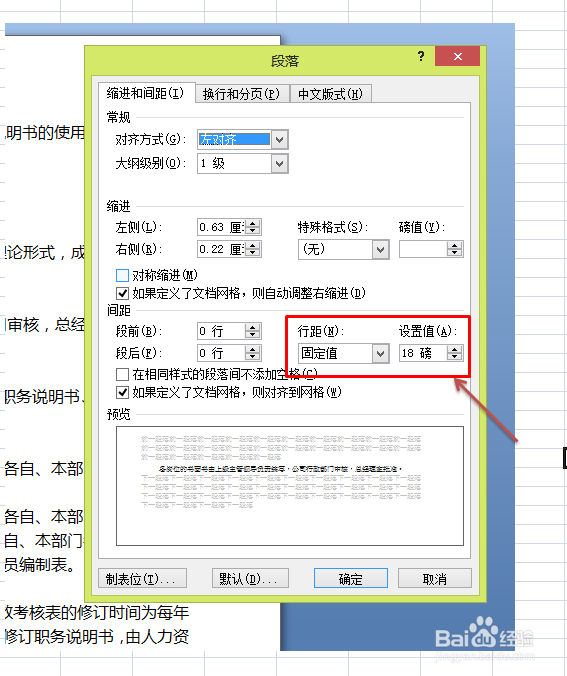The width and height of the screenshot is (567, 676).
Task: Switch to the 缩进和间距 tab
Action: pyautogui.click(x=146, y=93)
